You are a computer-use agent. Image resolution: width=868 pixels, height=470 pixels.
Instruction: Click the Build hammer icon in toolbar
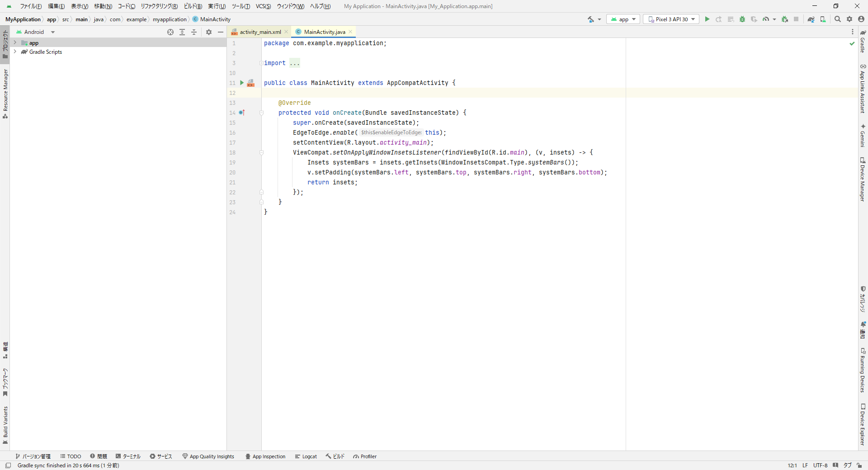(591, 19)
